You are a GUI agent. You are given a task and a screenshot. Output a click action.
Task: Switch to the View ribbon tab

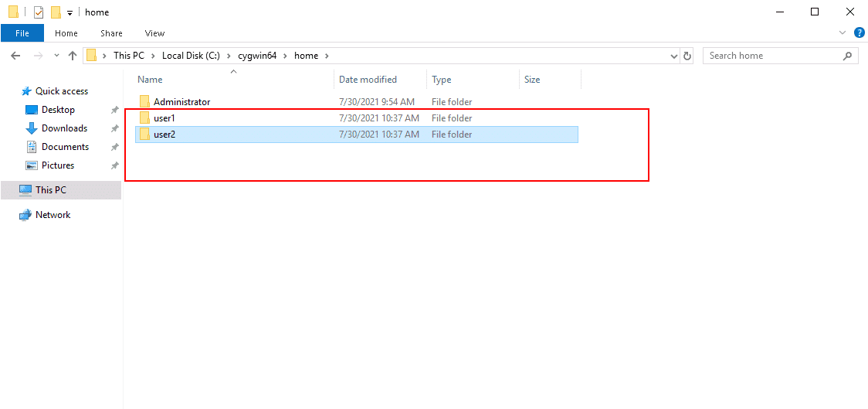pos(155,33)
